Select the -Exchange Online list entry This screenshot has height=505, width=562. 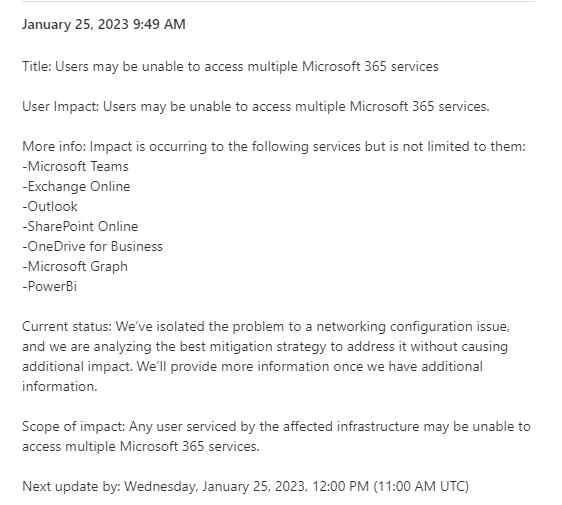pyautogui.click(x=76, y=187)
